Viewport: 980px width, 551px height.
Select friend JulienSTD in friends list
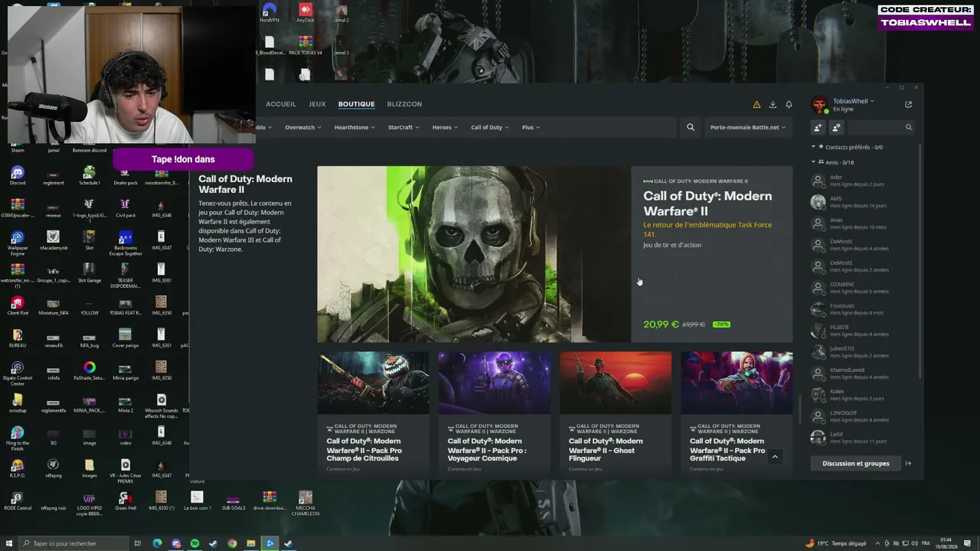pyautogui.click(x=862, y=352)
